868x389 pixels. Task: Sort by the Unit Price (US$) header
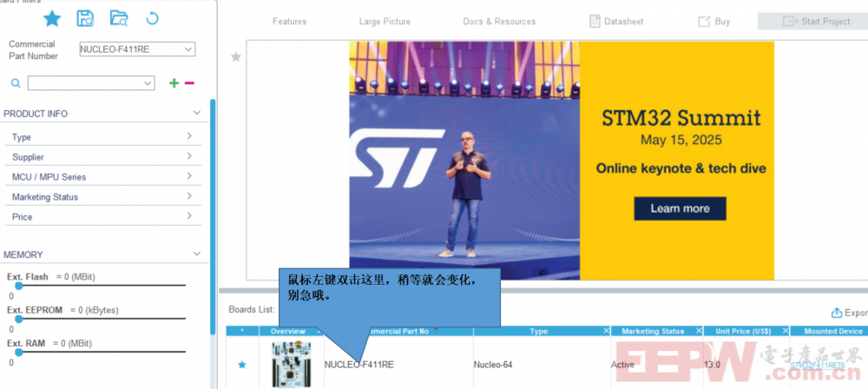(x=742, y=332)
